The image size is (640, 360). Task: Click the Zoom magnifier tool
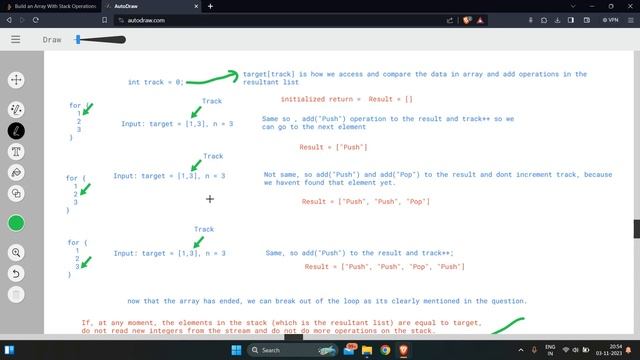coord(16,253)
